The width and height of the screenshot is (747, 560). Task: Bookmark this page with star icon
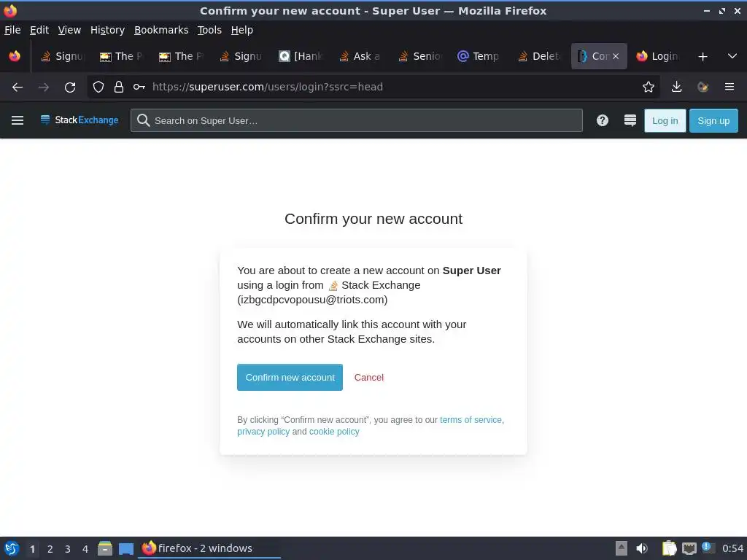point(648,87)
